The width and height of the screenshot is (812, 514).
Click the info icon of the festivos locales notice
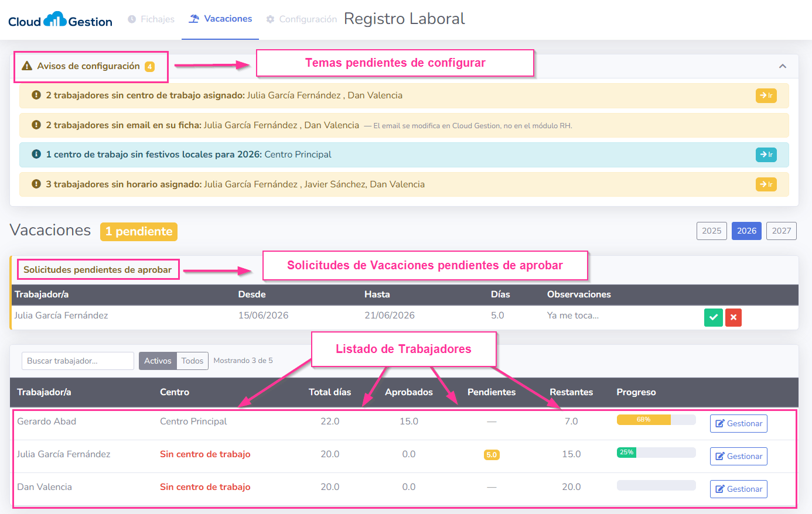click(36, 154)
